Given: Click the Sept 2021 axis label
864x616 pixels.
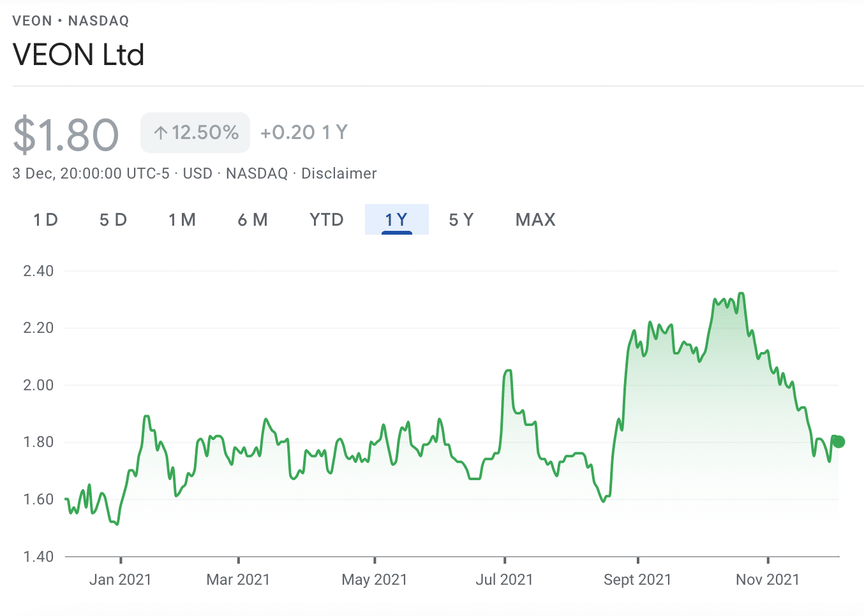Looking at the screenshot, I should pos(637,580).
